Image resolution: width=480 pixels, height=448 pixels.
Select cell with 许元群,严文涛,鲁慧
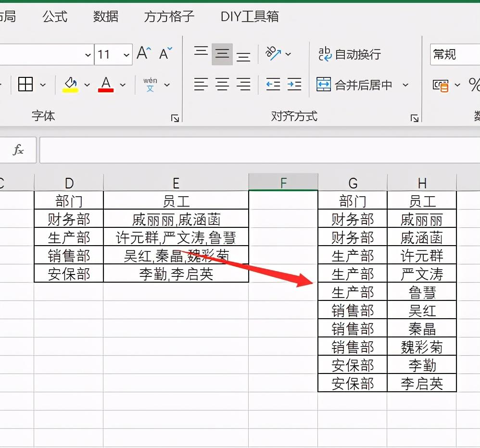pyautogui.click(x=176, y=237)
